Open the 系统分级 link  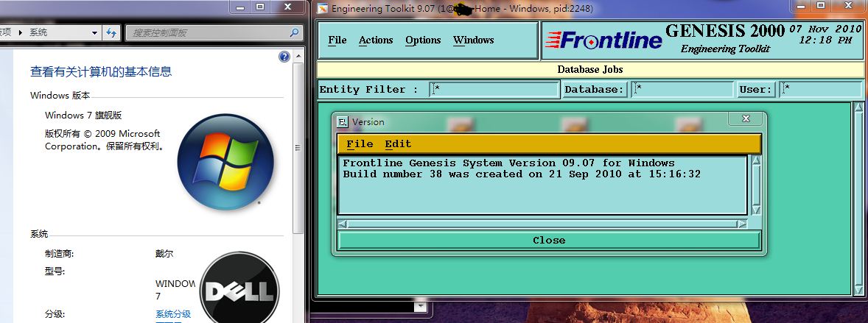(x=172, y=314)
